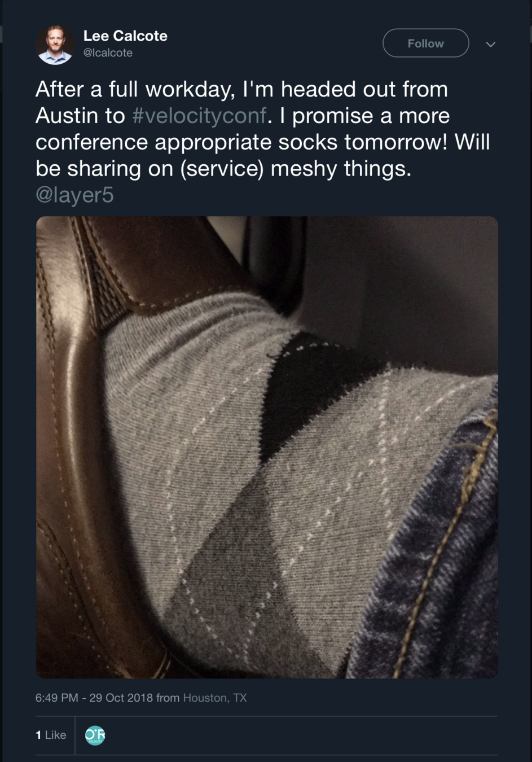Click the O'Reilly Velocity liker avatar
This screenshot has width=532, height=762.
[x=95, y=735]
